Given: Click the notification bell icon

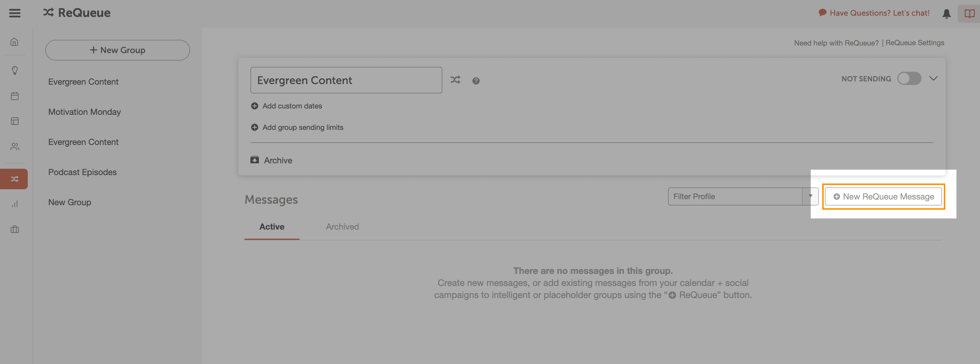Looking at the screenshot, I should pyautogui.click(x=946, y=14).
